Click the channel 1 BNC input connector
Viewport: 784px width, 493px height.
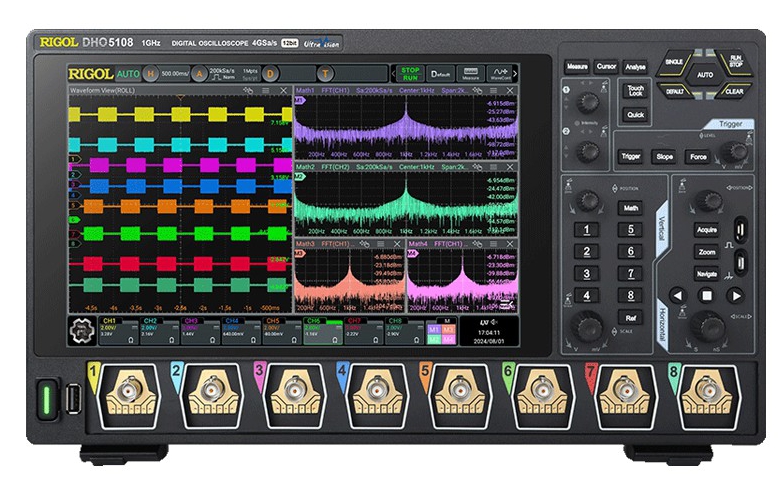tap(130, 390)
